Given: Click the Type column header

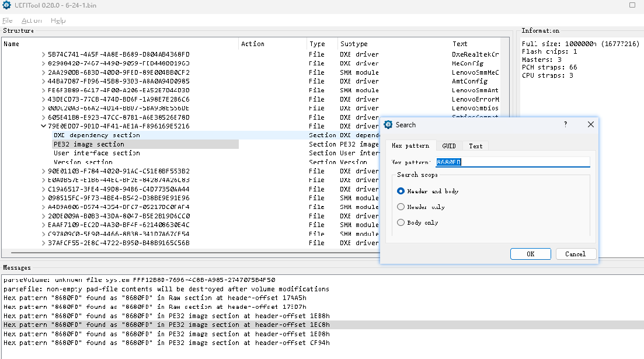Looking at the screenshot, I should (x=322, y=44).
